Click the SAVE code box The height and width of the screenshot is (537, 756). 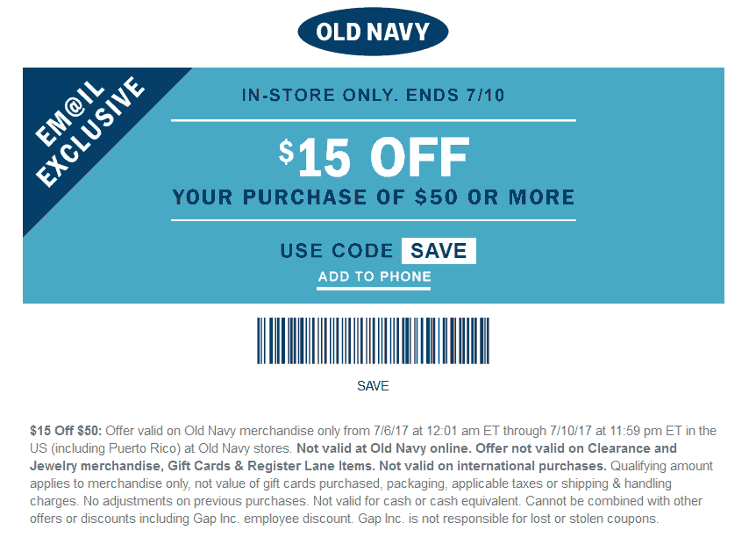pos(439,251)
